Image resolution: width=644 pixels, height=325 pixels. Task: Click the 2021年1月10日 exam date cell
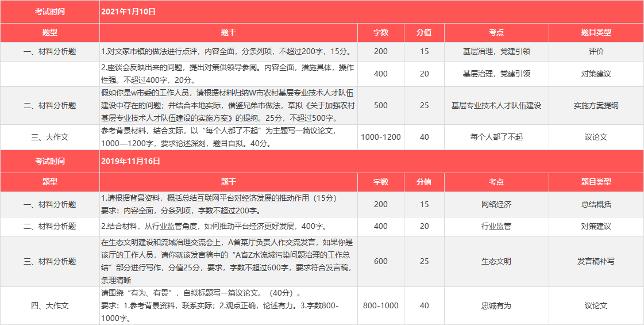(x=129, y=12)
